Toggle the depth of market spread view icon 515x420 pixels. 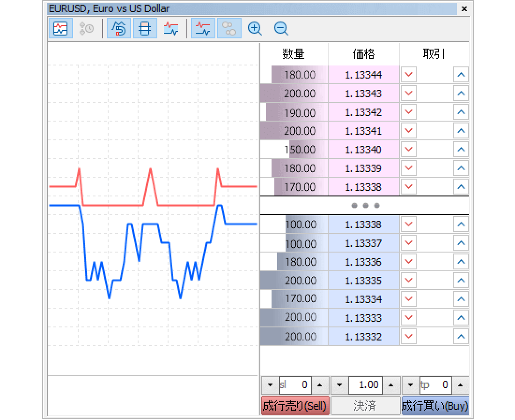click(x=145, y=29)
